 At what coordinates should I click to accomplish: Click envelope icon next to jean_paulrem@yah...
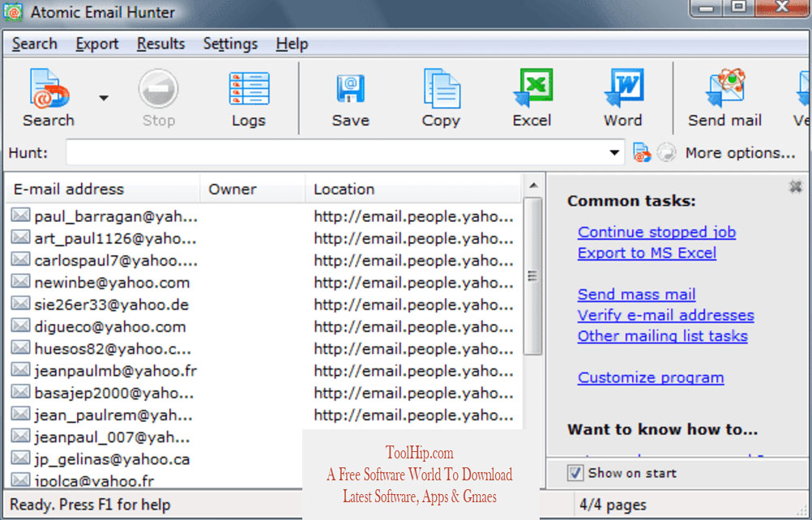20,414
